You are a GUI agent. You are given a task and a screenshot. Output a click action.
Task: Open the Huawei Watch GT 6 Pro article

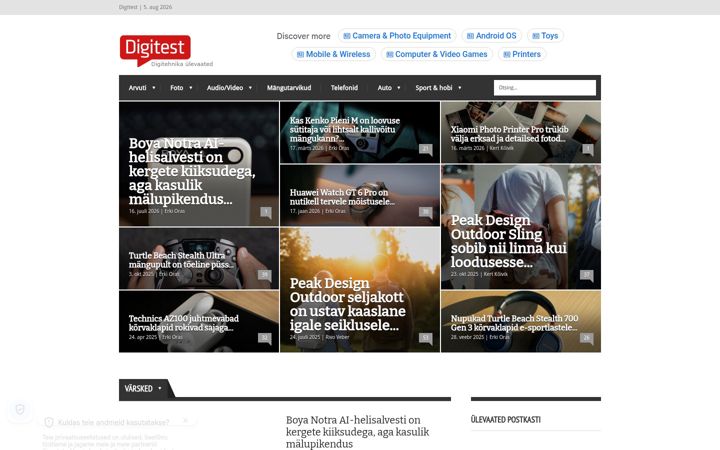click(x=342, y=197)
